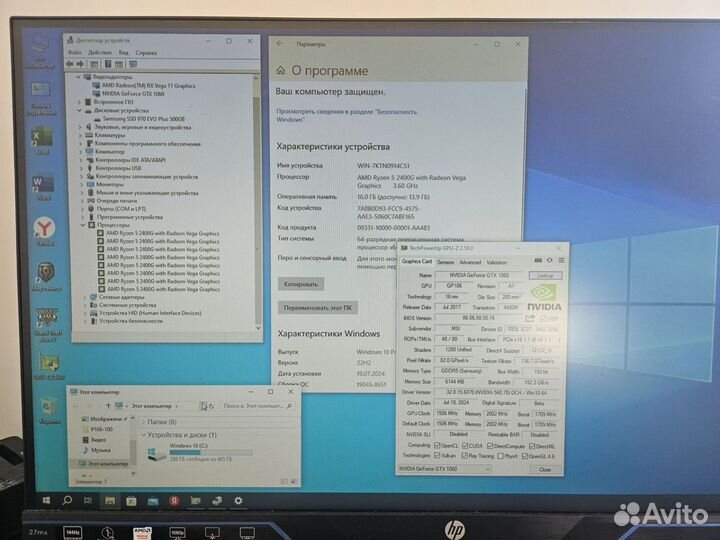Image resolution: width=720 pixels, height=540 pixels.
Task: Open the Действие menu in Device Manager
Action: pyautogui.click(x=100, y=53)
